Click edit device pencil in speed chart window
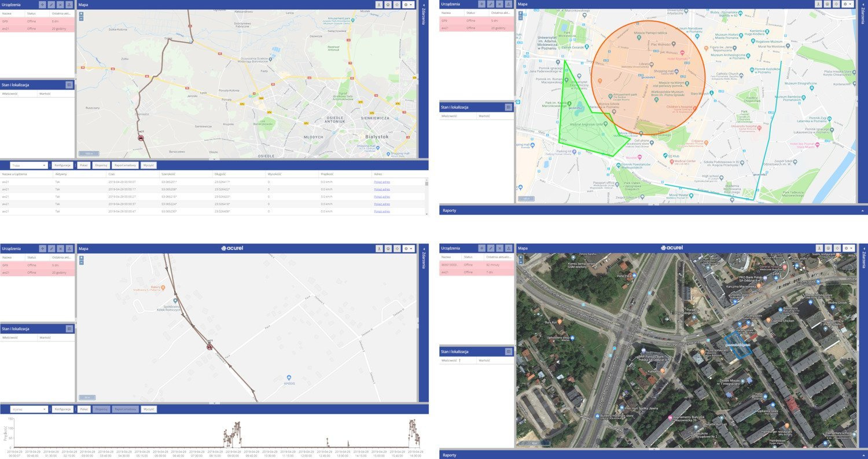 pos(52,248)
